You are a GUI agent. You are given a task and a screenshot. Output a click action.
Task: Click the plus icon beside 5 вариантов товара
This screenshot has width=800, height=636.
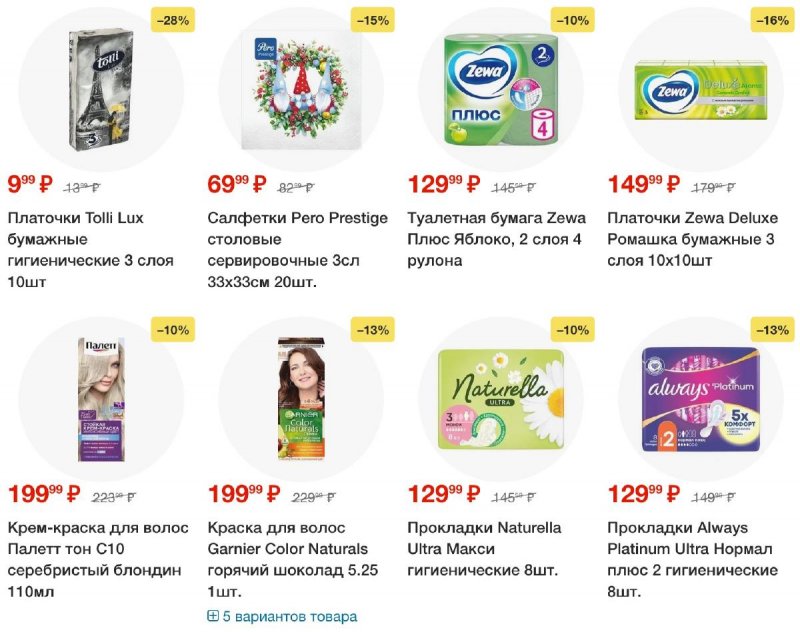click(x=213, y=617)
